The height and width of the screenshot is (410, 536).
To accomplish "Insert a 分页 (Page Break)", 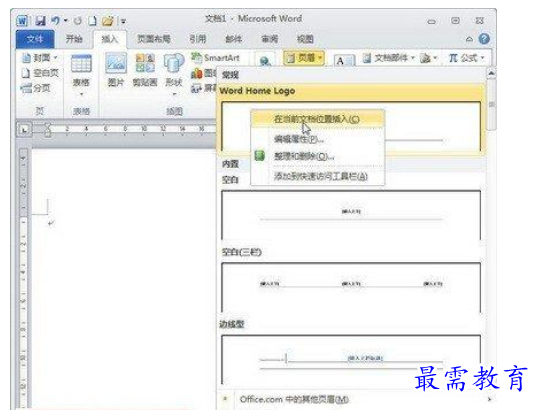I will (x=36, y=88).
